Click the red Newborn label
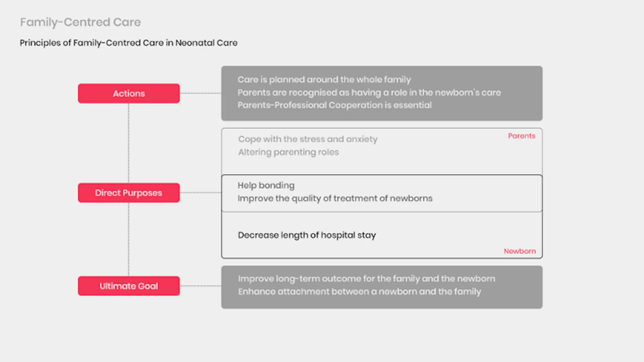 point(520,251)
